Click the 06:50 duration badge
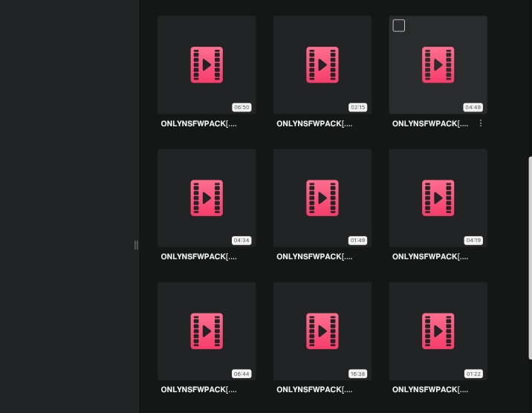532x413 pixels. 241,108
